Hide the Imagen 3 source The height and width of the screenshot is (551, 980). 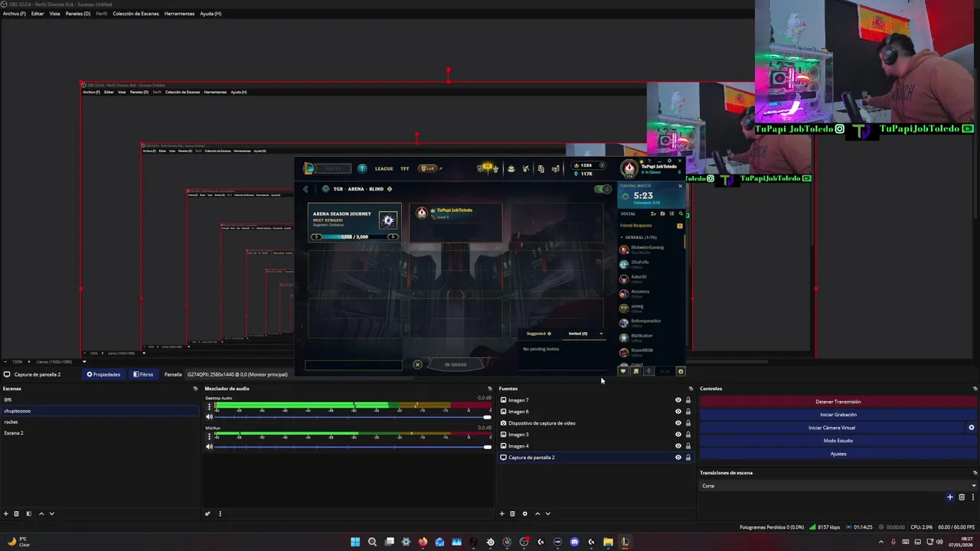[x=678, y=435]
